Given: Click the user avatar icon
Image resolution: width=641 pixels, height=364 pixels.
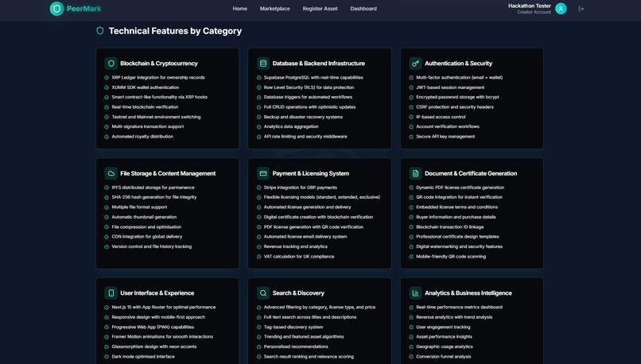Looking at the screenshot, I should 561,9.
